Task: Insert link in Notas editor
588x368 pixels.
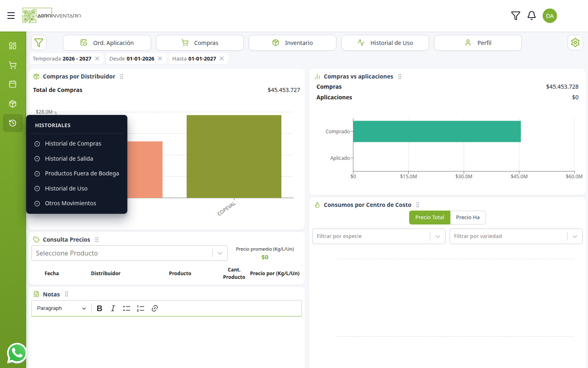Action: (155, 308)
